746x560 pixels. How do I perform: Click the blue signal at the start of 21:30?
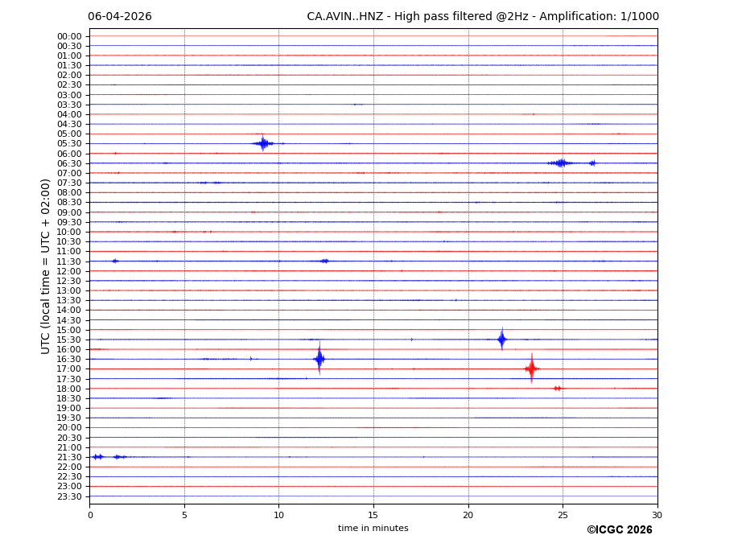(97, 457)
